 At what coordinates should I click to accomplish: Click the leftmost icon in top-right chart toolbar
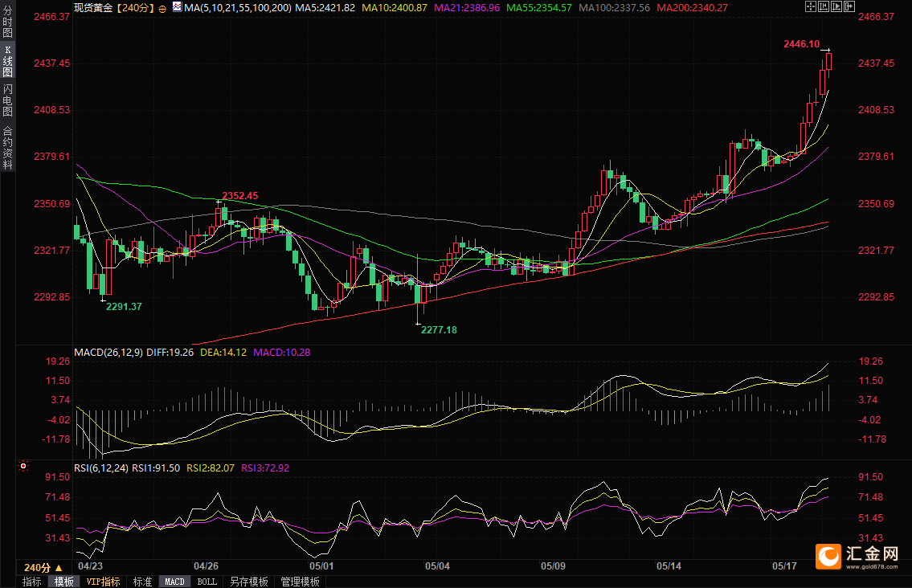(x=809, y=6)
